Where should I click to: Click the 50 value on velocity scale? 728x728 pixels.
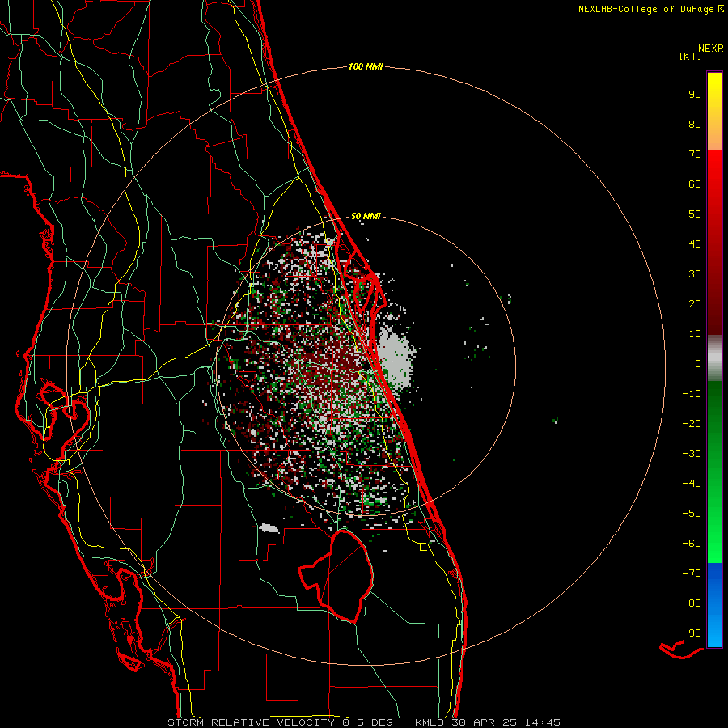695,214
